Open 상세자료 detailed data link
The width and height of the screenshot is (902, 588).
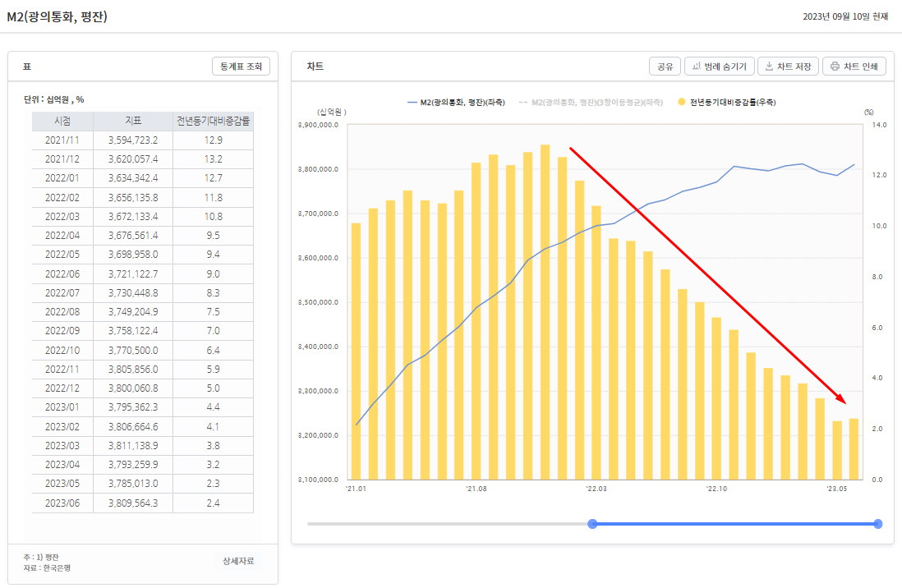pos(238,561)
